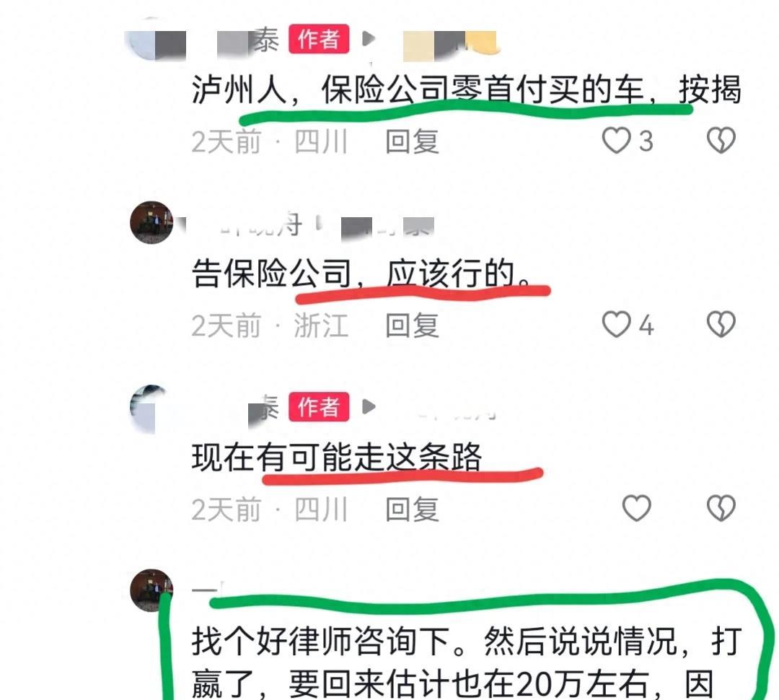Click reply arrow next to top 作者 badge
The image size is (779, 700).
368,39
